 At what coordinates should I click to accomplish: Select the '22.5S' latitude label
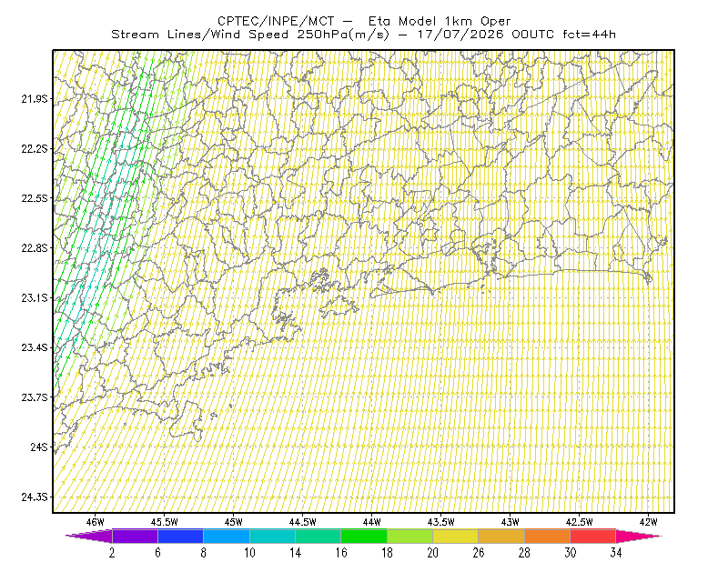pos(34,198)
